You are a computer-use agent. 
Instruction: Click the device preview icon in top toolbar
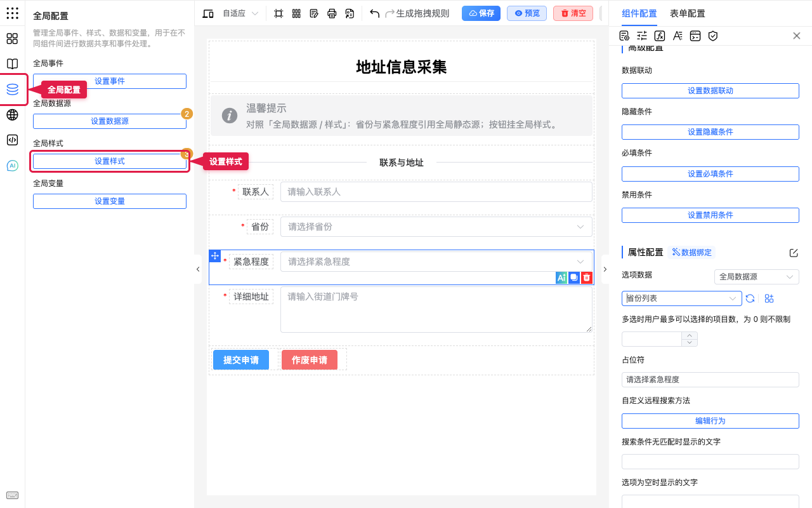tap(208, 13)
